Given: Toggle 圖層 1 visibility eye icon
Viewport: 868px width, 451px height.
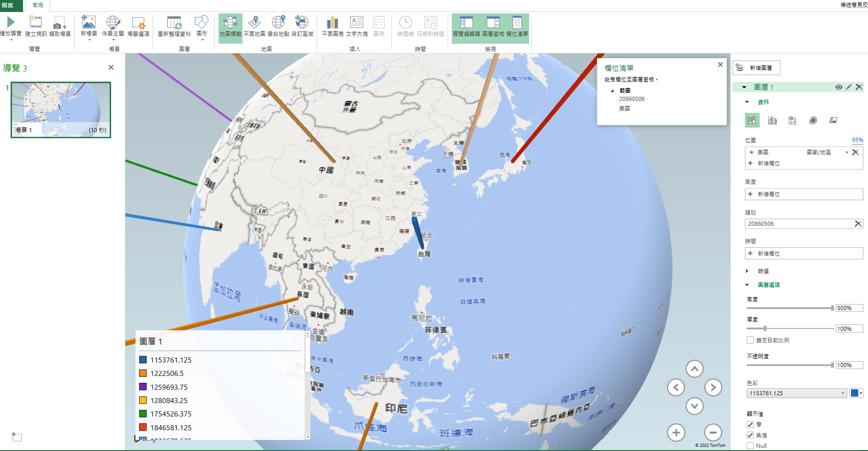Looking at the screenshot, I should click(x=838, y=87).
